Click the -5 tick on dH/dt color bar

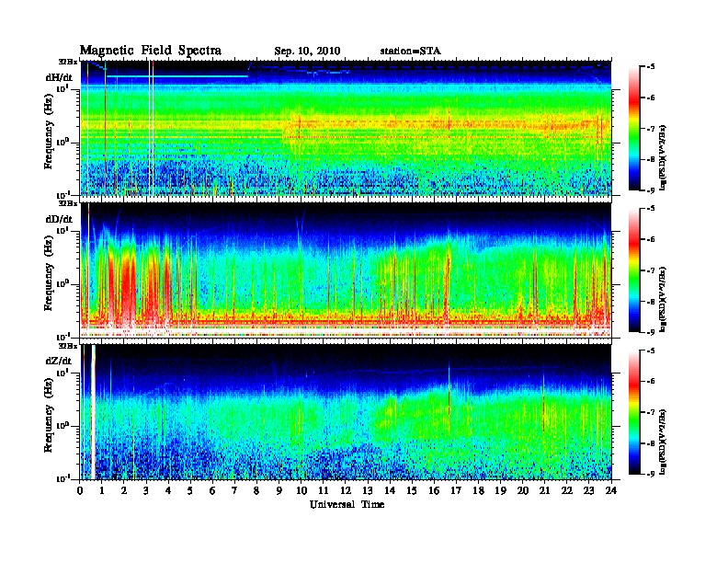(651, 66)
